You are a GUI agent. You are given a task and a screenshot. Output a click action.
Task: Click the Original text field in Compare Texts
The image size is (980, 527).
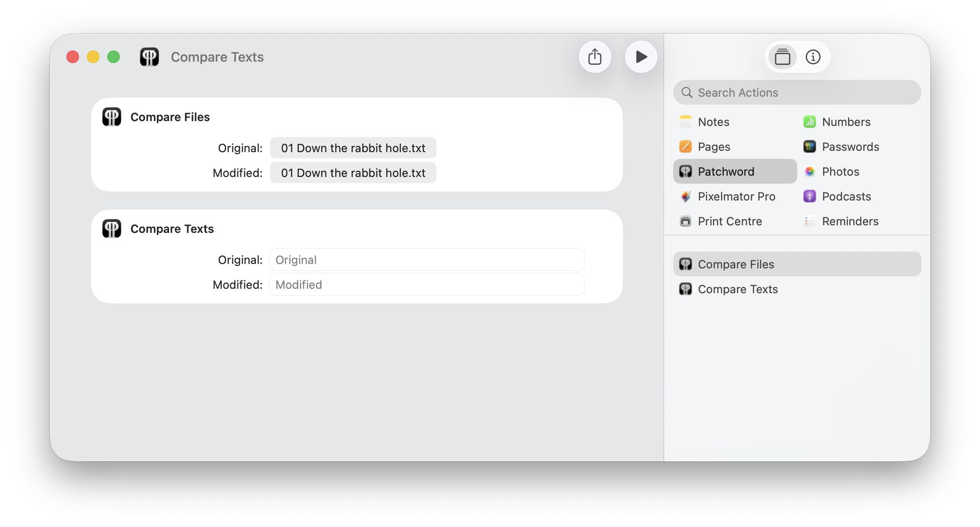pos(427,260)
